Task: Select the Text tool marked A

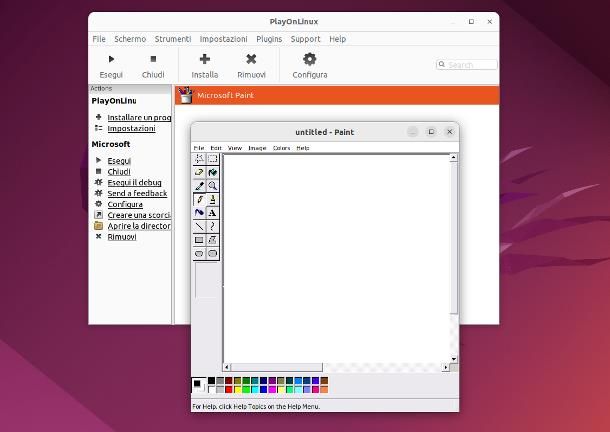Action: 212,213
